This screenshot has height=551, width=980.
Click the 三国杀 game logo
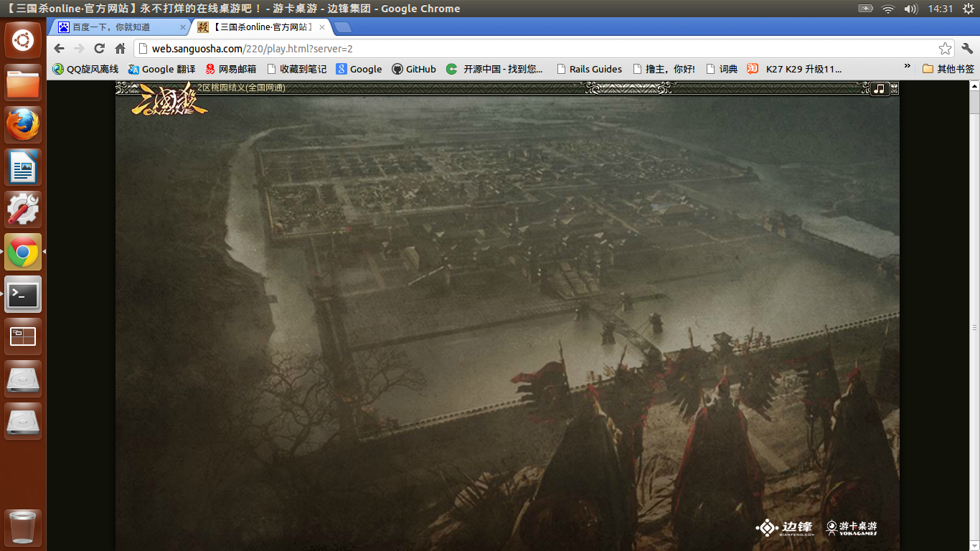[169, 100]
